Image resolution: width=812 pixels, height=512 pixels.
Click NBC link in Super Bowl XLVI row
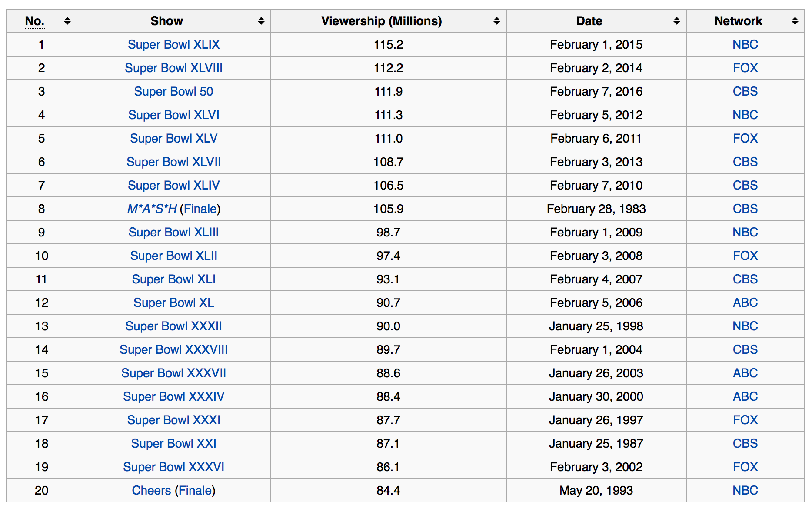(745, 115)
